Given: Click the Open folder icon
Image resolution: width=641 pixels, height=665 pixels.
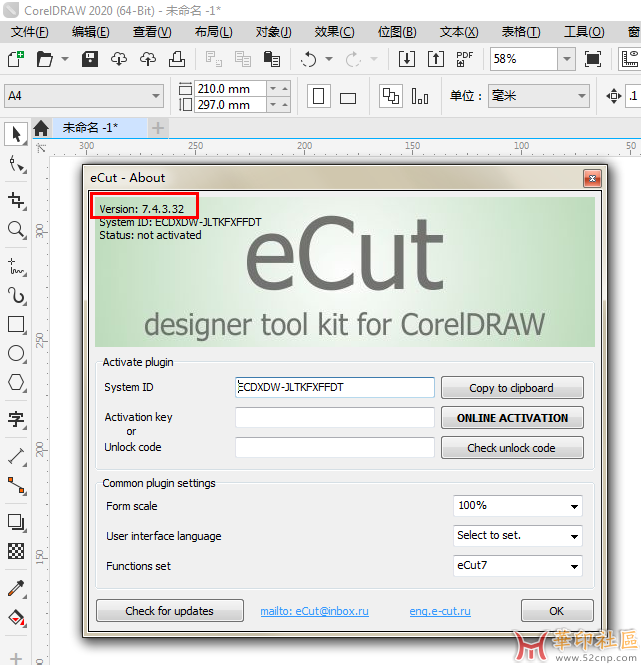Looking at the screenshot, I should [x=45, y=59].
